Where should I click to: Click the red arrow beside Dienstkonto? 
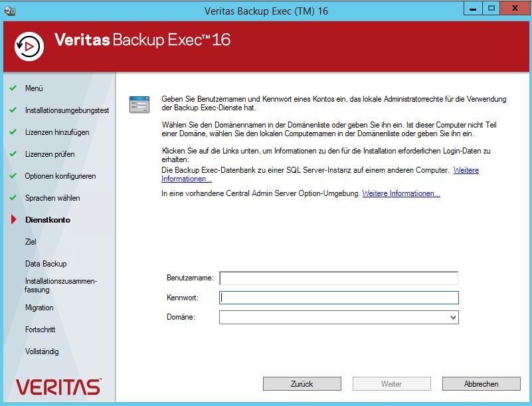click(13, 220)
